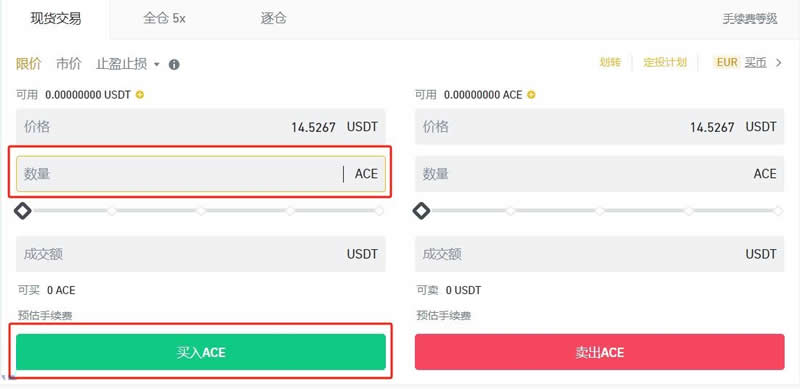The image size is (800, 389).
Task: Select the 限价 limit order type
Action: click(x=29, y=64)
